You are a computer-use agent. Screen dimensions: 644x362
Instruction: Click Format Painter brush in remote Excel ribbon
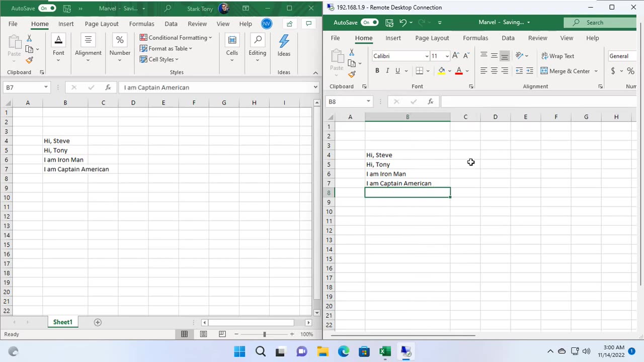click(x=352, y=74)
